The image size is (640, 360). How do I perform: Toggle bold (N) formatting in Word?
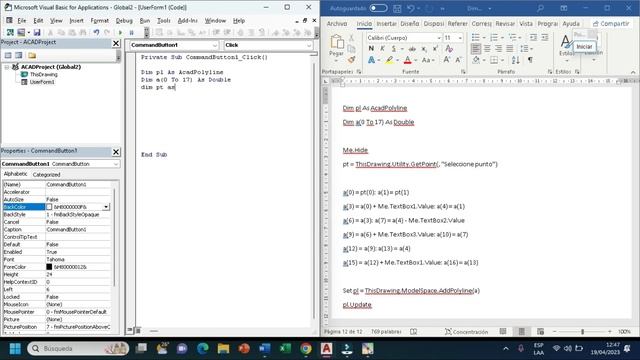pos(371,49)
